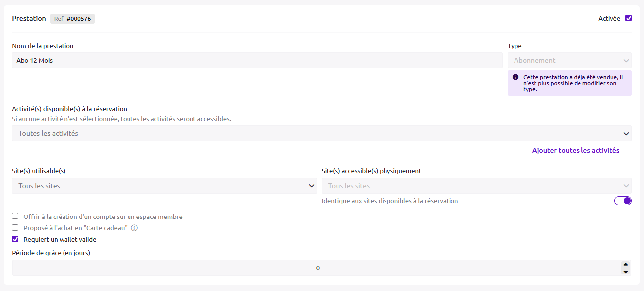This screenshot has width=644, height=291.
Task: Uncheck "Requiert un wallet valide"
Action: (x=15, y=239)
